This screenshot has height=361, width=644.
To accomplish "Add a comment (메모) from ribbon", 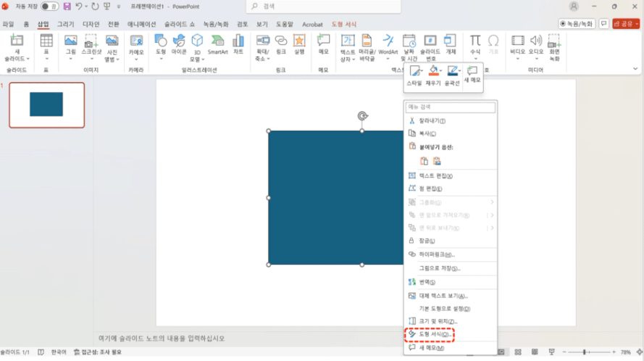I will [323, 45].
